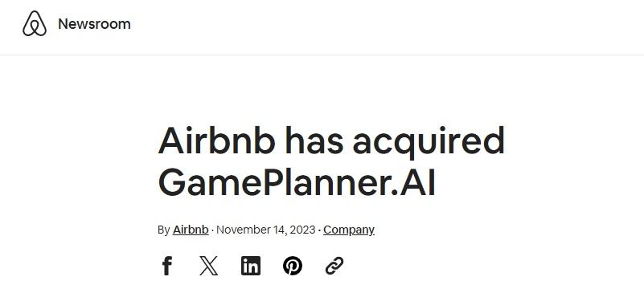This screenshot has height=289, width=644.
Task: Share the article on Facebook
Action: point(166,266)
